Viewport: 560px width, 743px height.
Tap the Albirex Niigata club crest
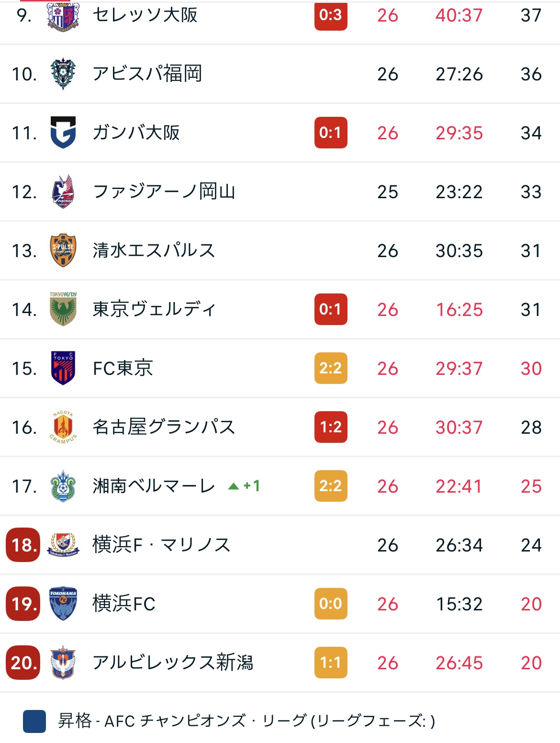(x=63, y=663)
